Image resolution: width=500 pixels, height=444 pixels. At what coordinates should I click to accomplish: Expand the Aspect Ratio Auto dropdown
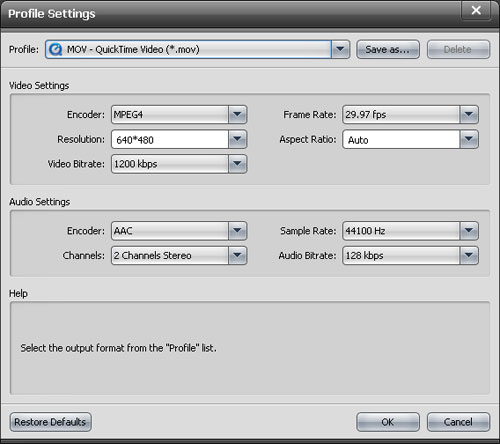[x=469, y=139]
